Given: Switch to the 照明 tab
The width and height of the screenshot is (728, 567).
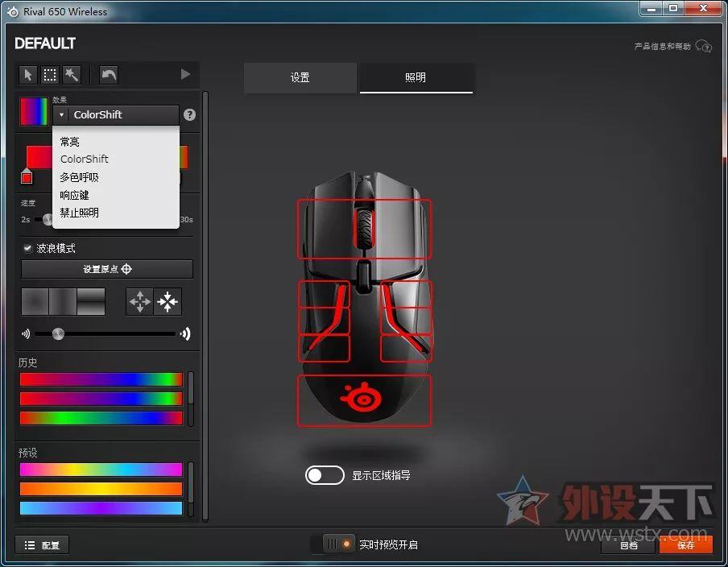Looking at the screenshot, I should point(416,77).
